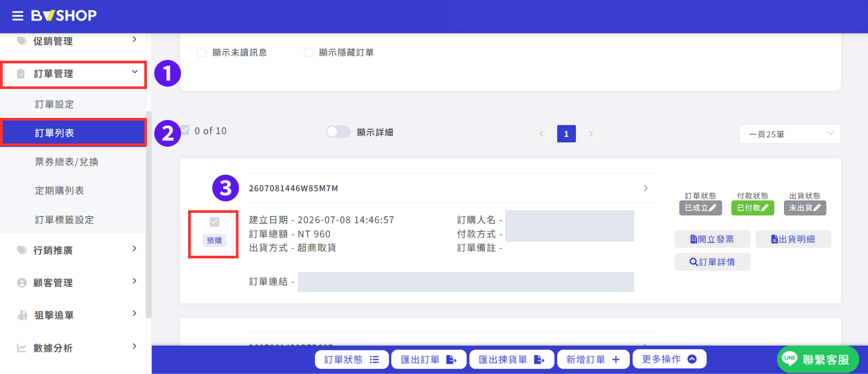
Task: Click the 顧客管理 person icon
Action: coord(22,283)
